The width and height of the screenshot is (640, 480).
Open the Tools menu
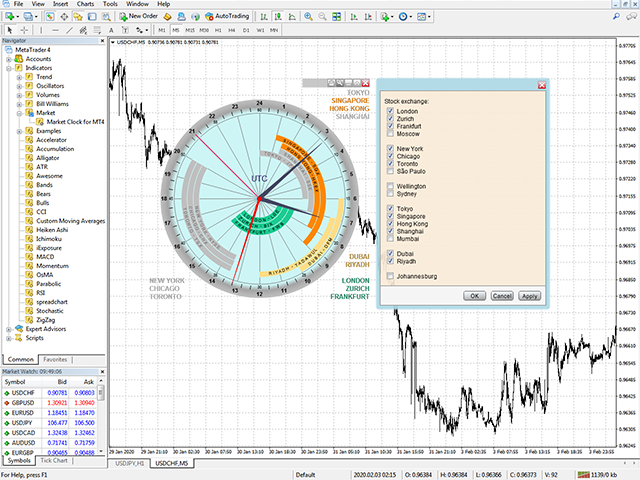point(110,4)
